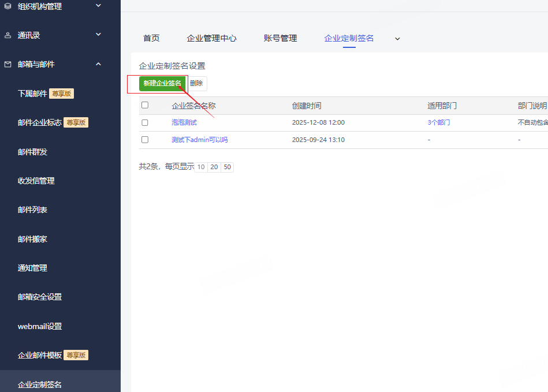Open 邮箱安全设置 in the sidebar
This screenshot has width=548, height=392.
[x=40, y=297]
